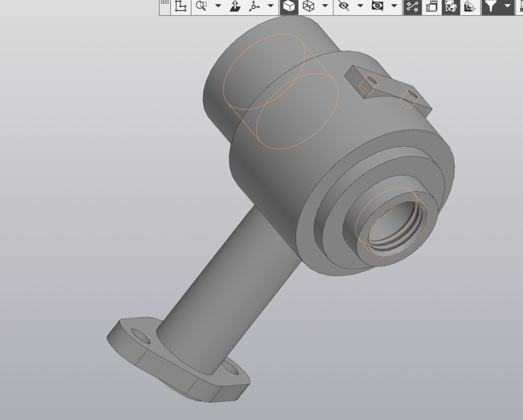This screenshot has height=420, width=523.
Task: Expand the hide objects dropdown arrow
Action: 360,6
